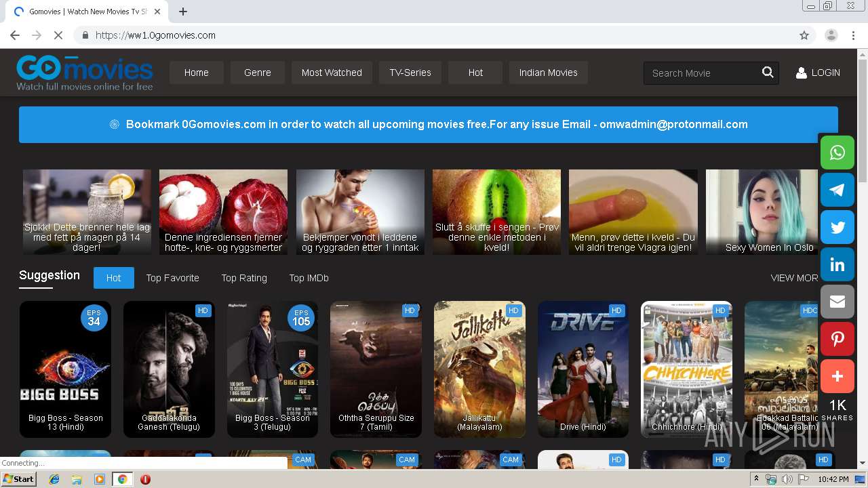
Task: Open the Windows Start menu
Action: tap(19, 479)
